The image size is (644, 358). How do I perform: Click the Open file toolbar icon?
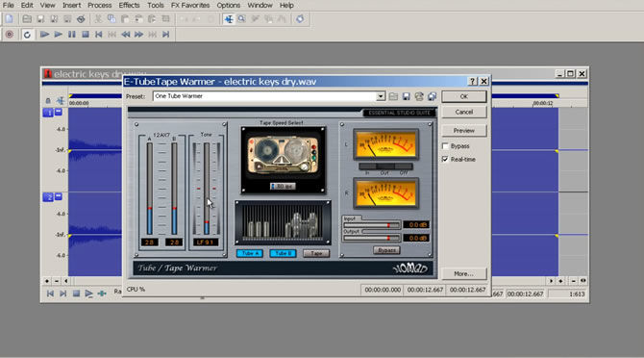[x=27, y=19]
